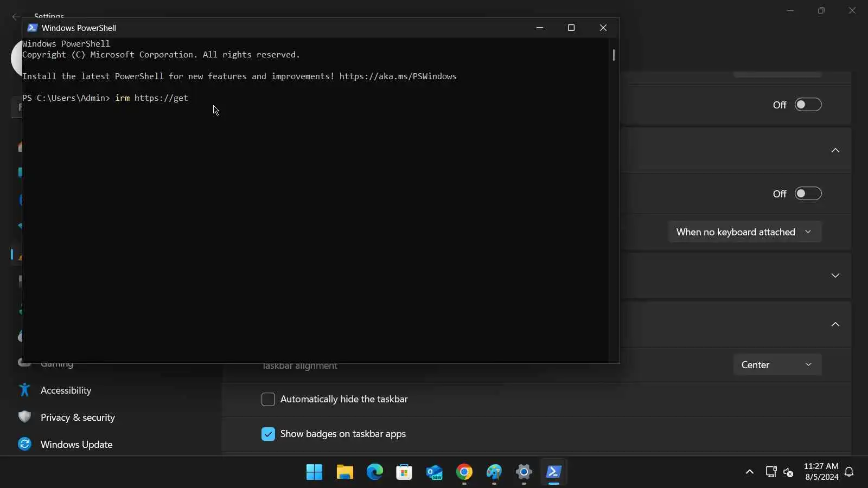
Task: Restore down the Settings window
Action: tap(821, 10)
